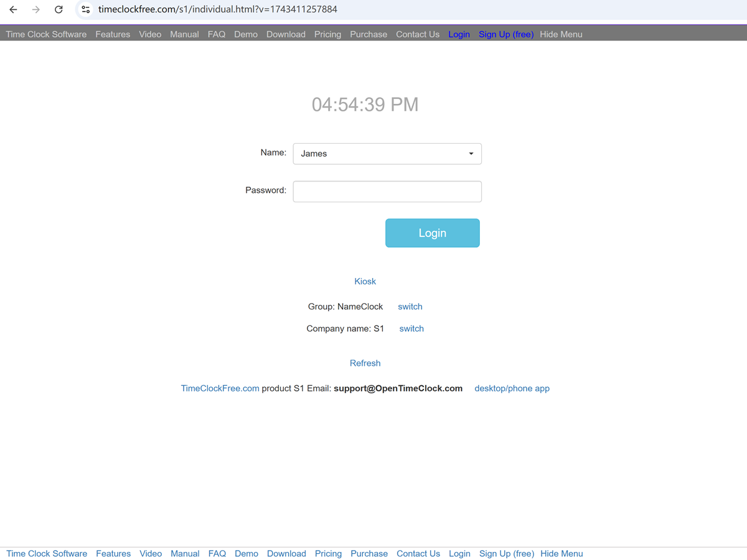Click Hide Menu in footer menu
747x560 pixels.
pos(561,554)
